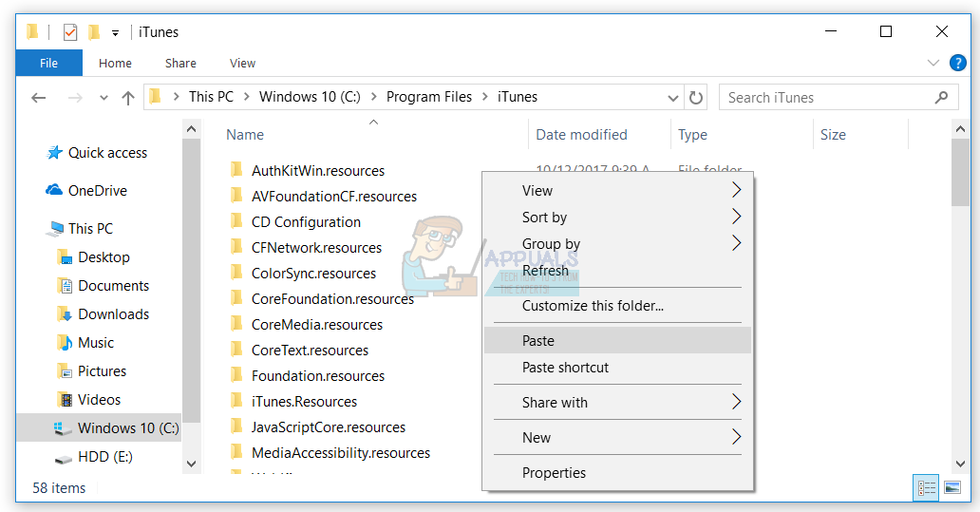
Task: Choose Refresh from the context menu
Action: click(617, 271)
